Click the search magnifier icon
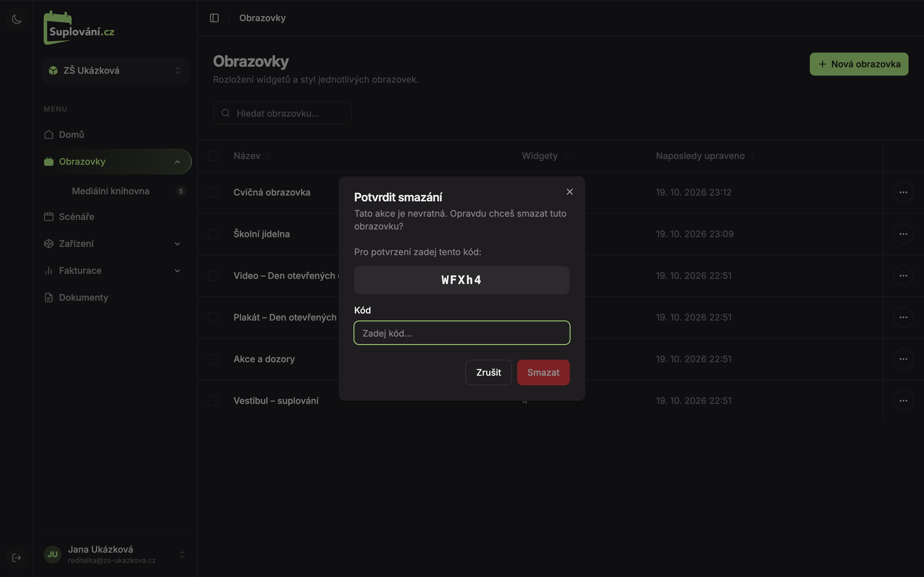924x577 pixels. [226, 113]
